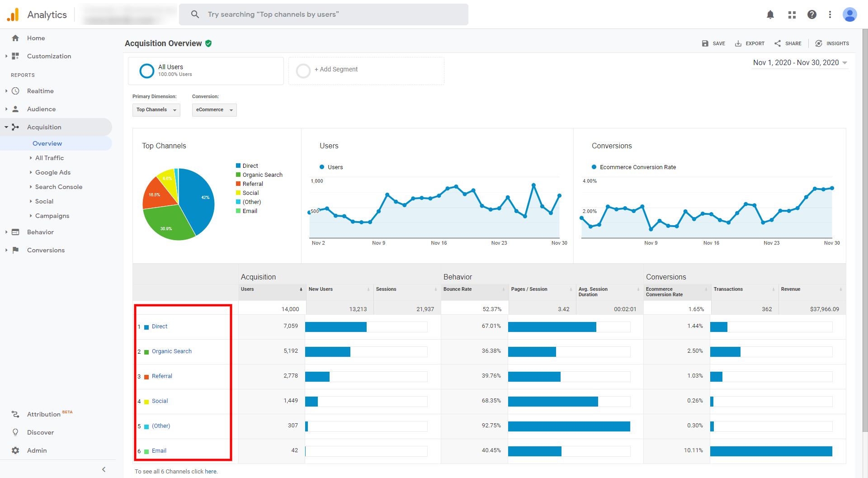Click the Insights circular icon
Image resolution: width=868 pixels, height=478 pixels.
[x=819, y=43]
